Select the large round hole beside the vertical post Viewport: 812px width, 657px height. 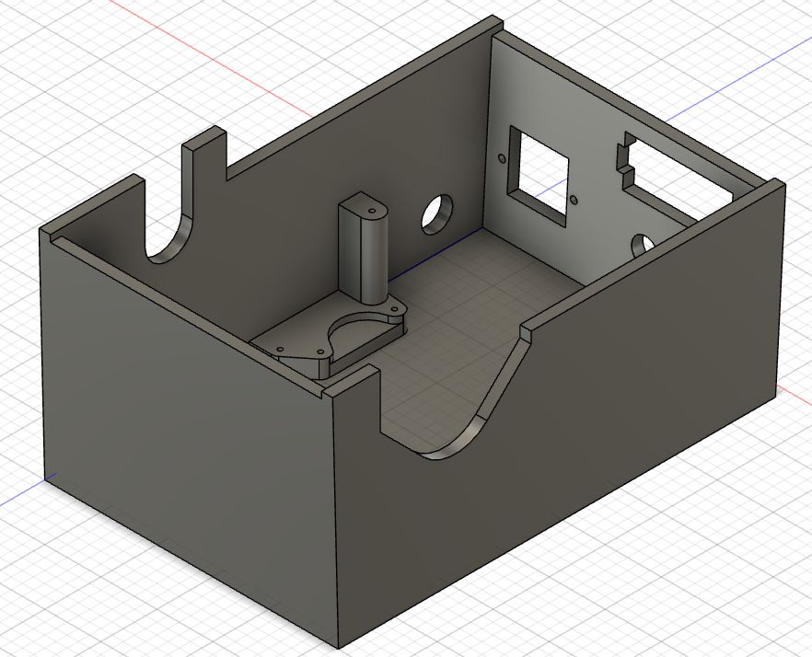(x=437, y=213)
